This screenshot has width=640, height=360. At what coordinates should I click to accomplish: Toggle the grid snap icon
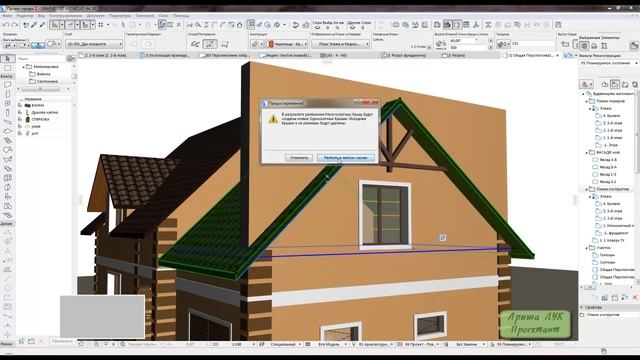tap(101, 25)
